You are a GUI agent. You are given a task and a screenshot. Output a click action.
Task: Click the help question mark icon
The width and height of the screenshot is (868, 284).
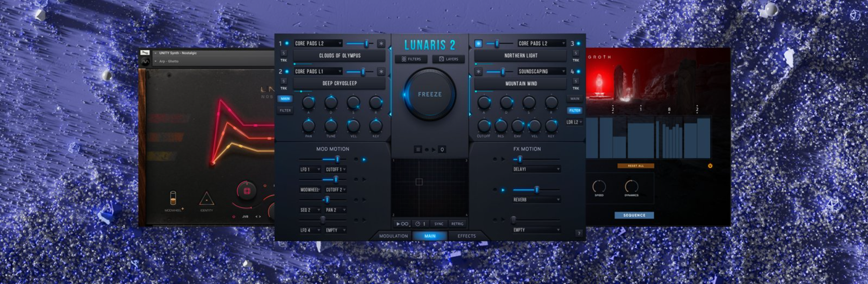[x=579, y=233]
